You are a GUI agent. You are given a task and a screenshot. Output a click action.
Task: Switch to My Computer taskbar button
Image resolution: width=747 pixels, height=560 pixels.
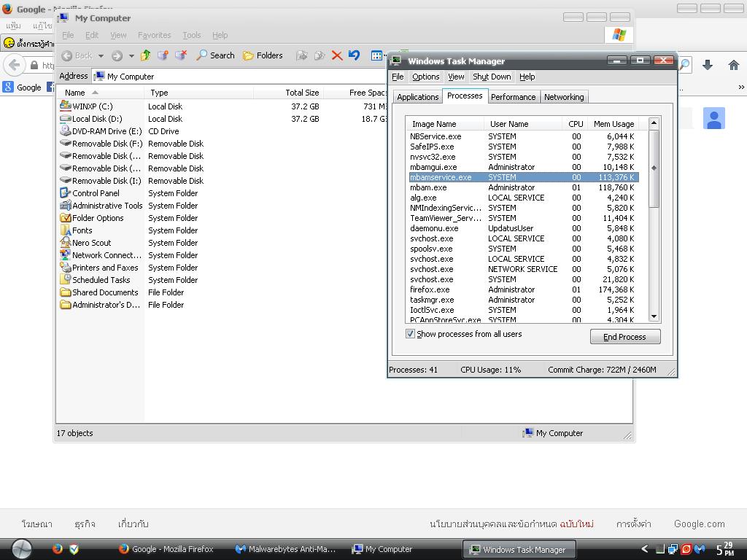382,549
